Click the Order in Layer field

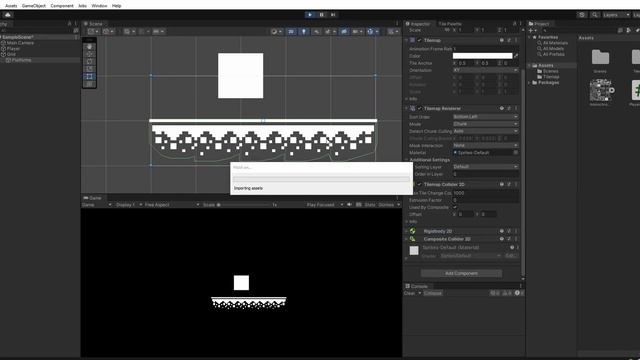(485, 174)
